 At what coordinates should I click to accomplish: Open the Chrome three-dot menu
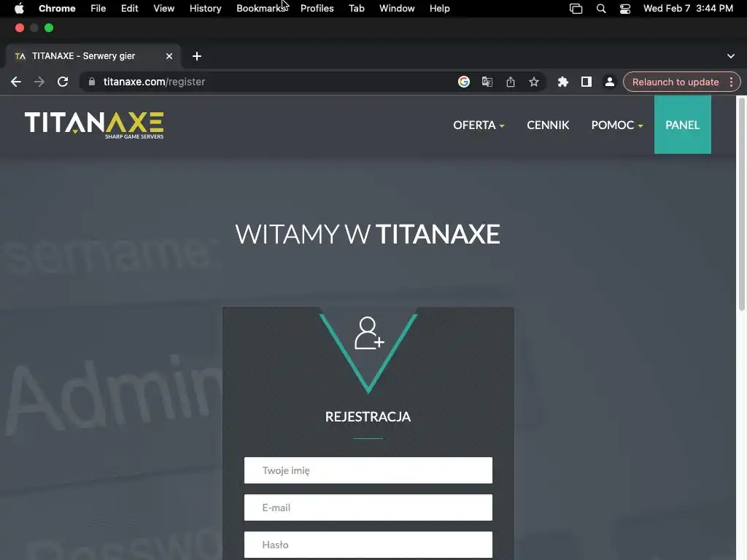pyautogui.click(x=731, y=82)
